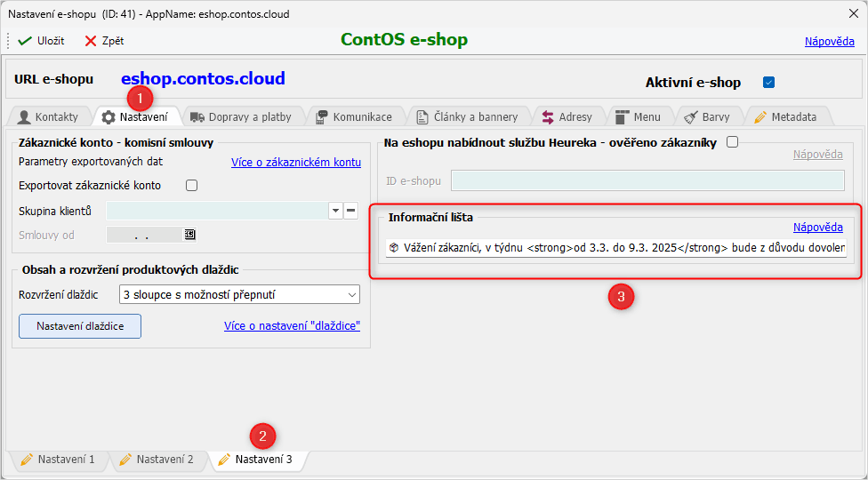The height and width of the screenshot is (480, 868).
Task: Click the Metadata pencil icon
Action: click(x=760, y=116)
